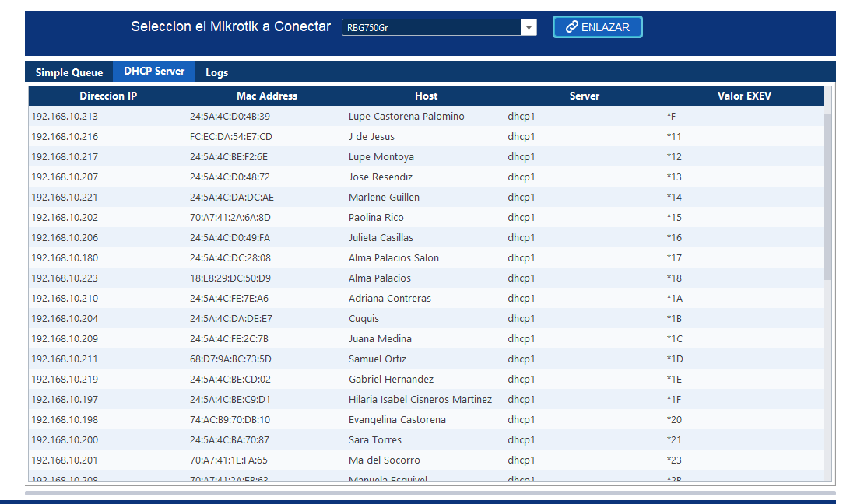Click the Host column header
This screenshot has width=850, height=504.
point(426,96)
